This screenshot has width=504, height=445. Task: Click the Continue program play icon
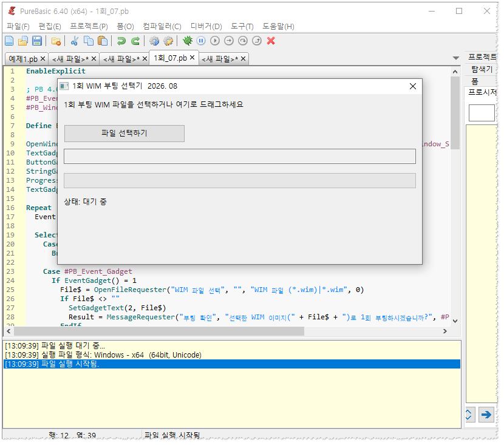pyautogui.click(x=215, y=41)
